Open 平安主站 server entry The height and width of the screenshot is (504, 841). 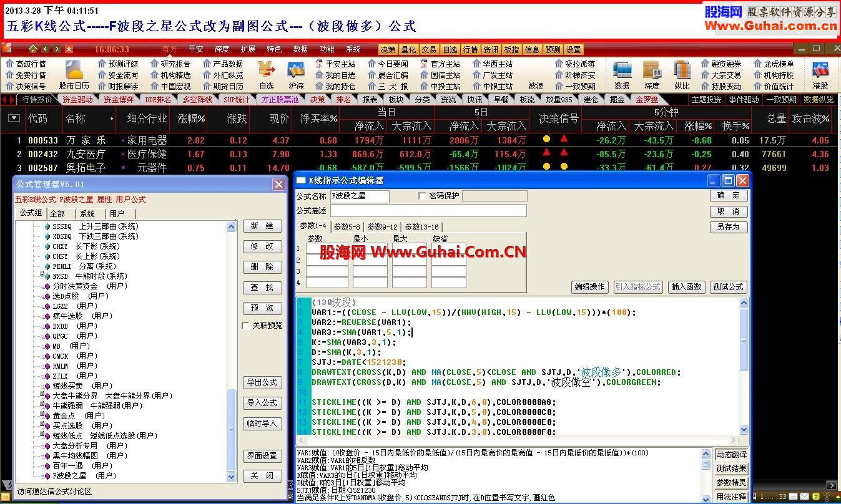click(x=335, y=64)
